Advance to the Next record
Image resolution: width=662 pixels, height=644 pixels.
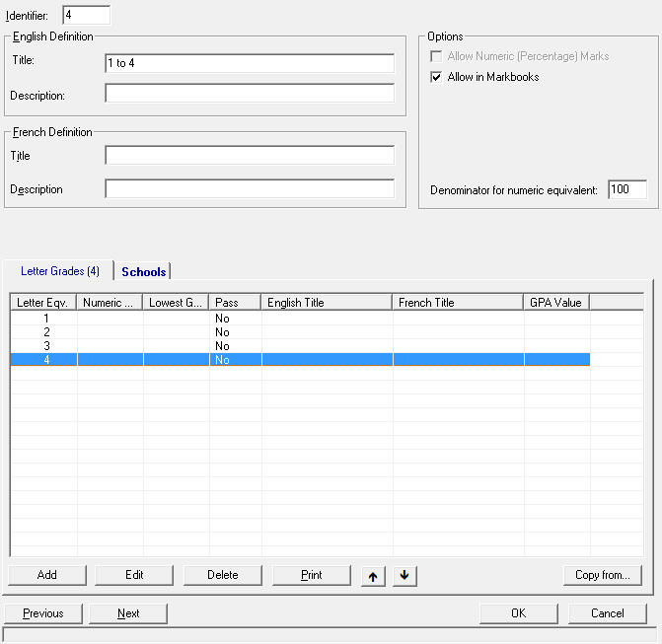pyautogui.click(x=128, y=613)
